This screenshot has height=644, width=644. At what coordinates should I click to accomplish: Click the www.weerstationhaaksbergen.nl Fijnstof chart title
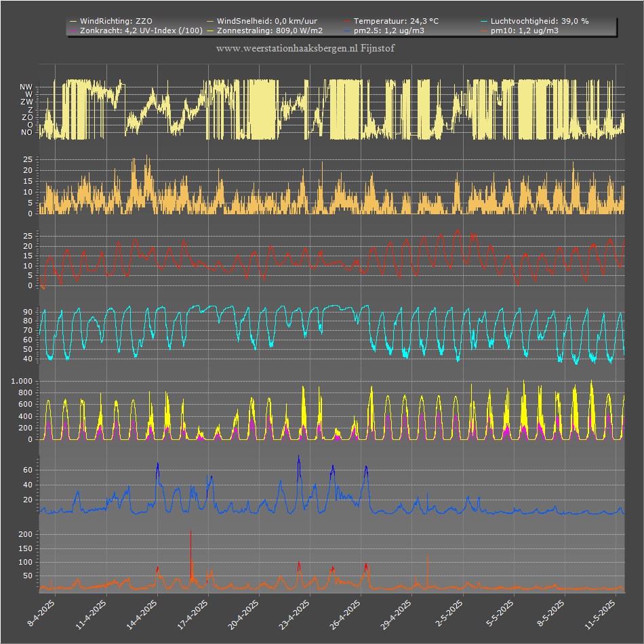(x=305, y=48)
